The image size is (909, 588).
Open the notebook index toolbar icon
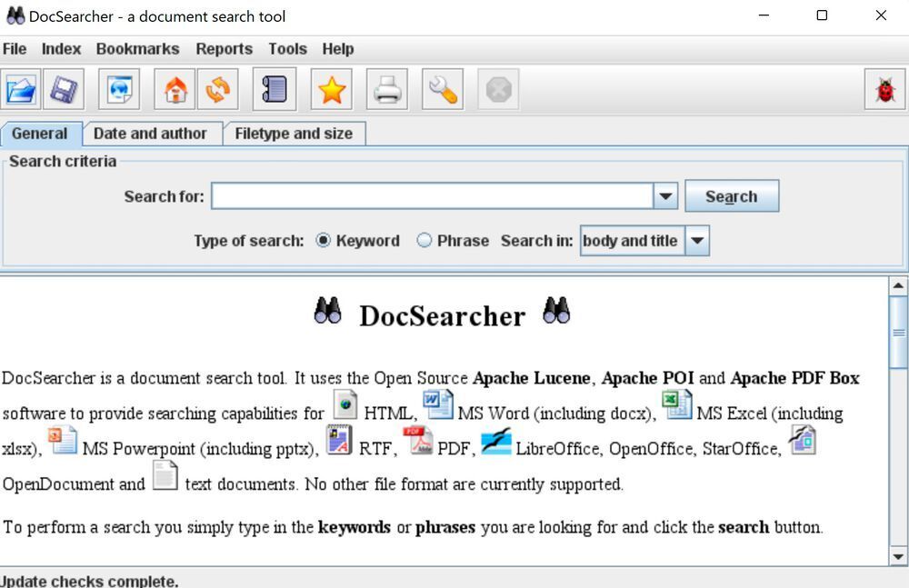click(x=275, y=89)
